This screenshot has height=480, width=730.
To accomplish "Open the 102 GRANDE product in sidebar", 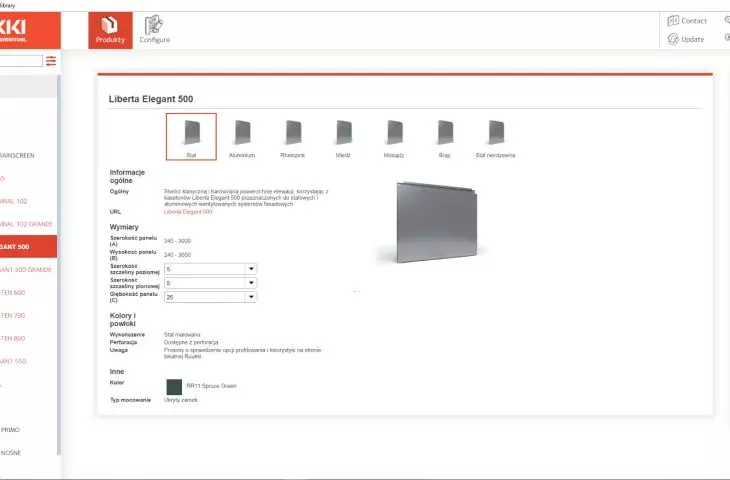I will click(x=28, y=224).
